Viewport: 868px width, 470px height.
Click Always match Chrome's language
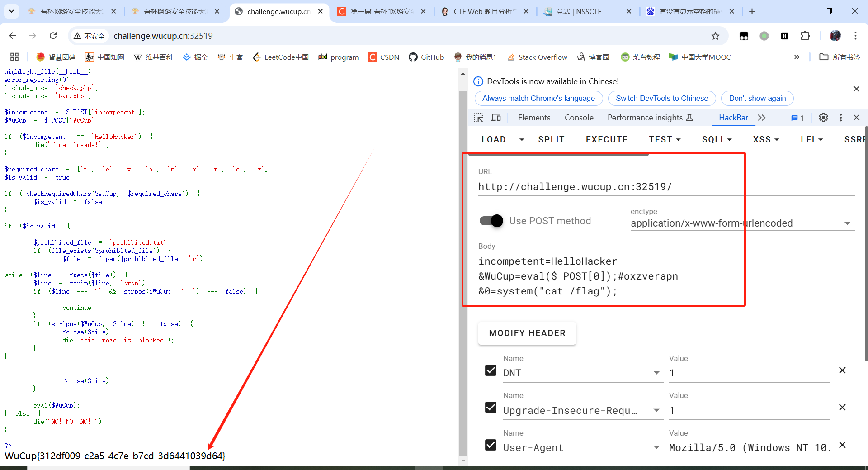tap(538, 98)
